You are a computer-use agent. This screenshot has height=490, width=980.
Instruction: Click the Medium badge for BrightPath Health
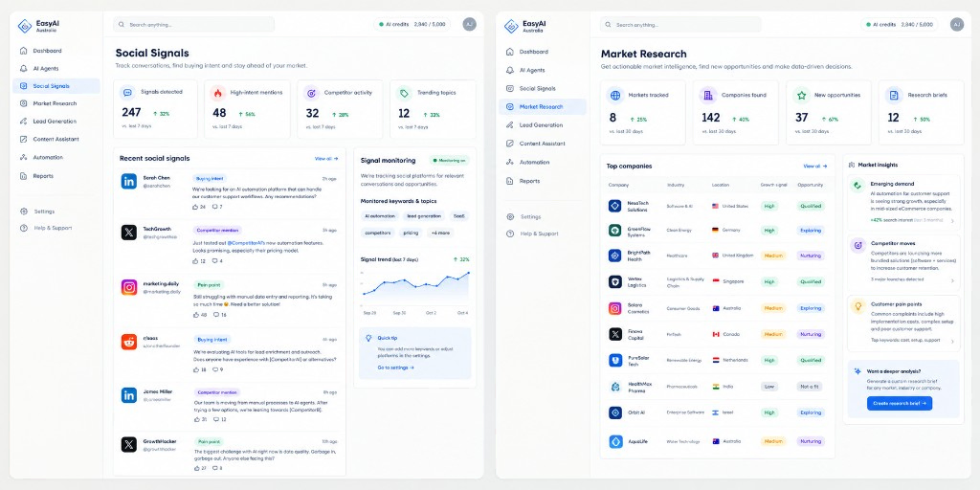tap(773, 256)
